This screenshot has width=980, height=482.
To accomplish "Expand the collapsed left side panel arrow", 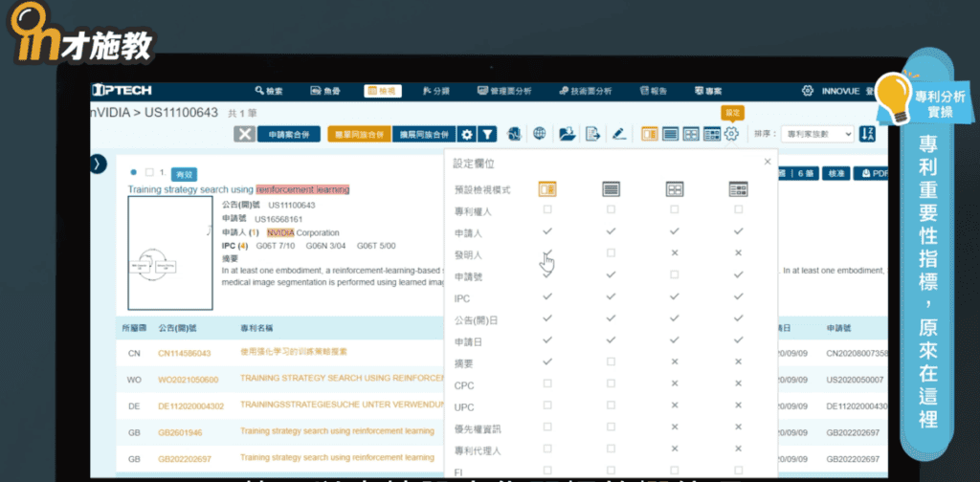I will (99, 164).
